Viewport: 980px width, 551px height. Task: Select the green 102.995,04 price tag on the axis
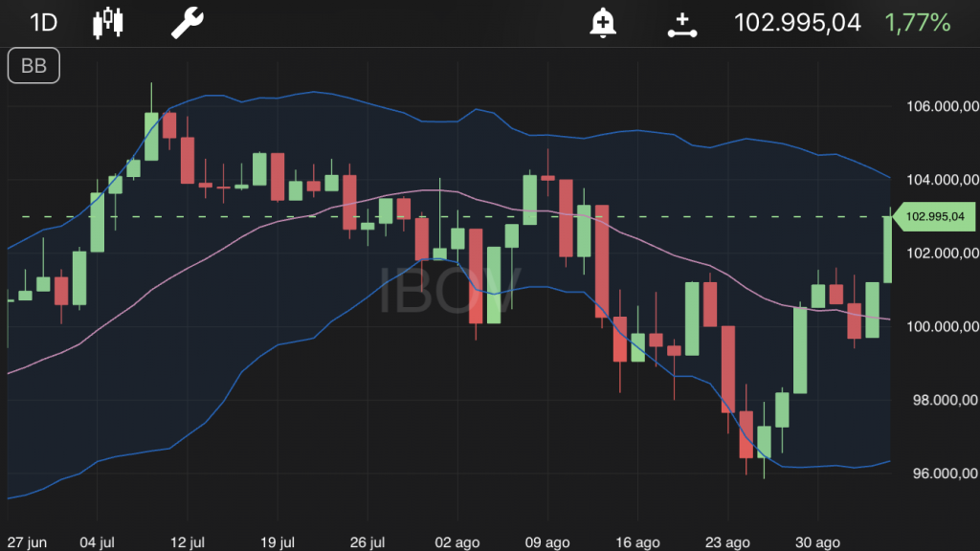934,217
